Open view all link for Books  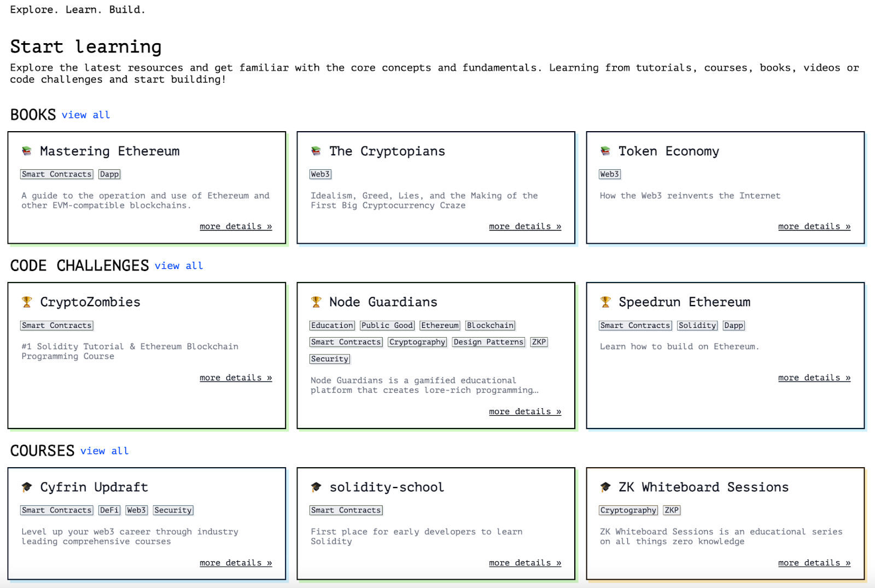pyautogui.click(x=86, y=115)
